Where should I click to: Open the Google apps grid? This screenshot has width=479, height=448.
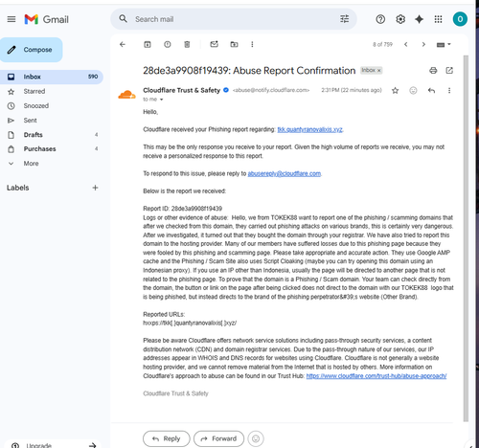[x=439, y=19]
